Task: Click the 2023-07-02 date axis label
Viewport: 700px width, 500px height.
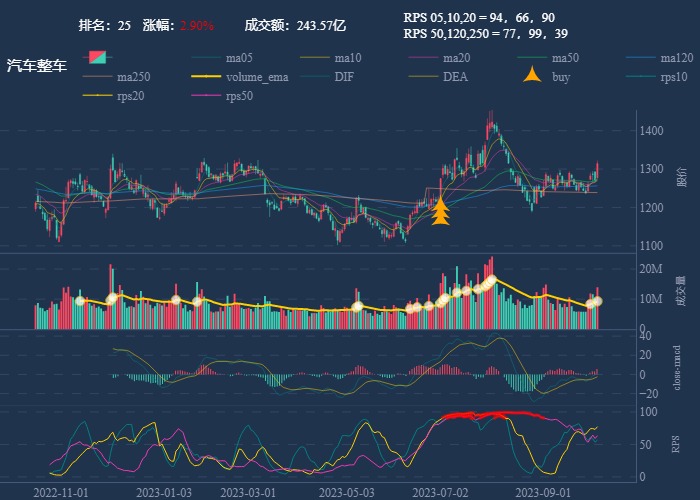Action: [x=440, y=492]
